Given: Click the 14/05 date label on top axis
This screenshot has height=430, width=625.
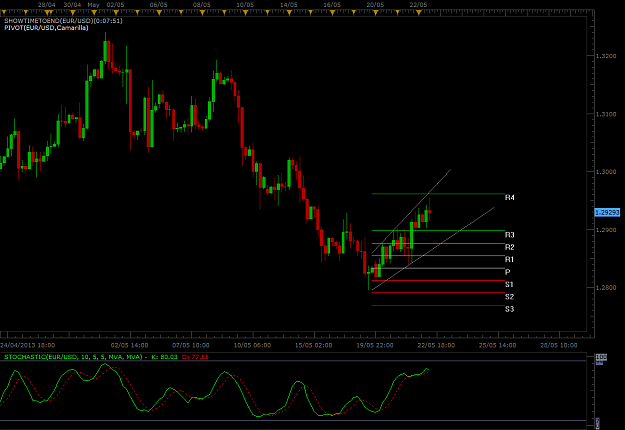Looking at the screenshot, I should (289, 5).
